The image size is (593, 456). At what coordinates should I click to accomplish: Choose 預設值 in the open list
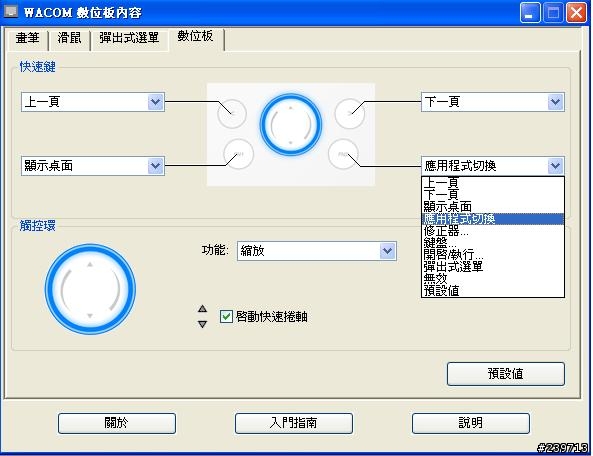click(493, 290)
